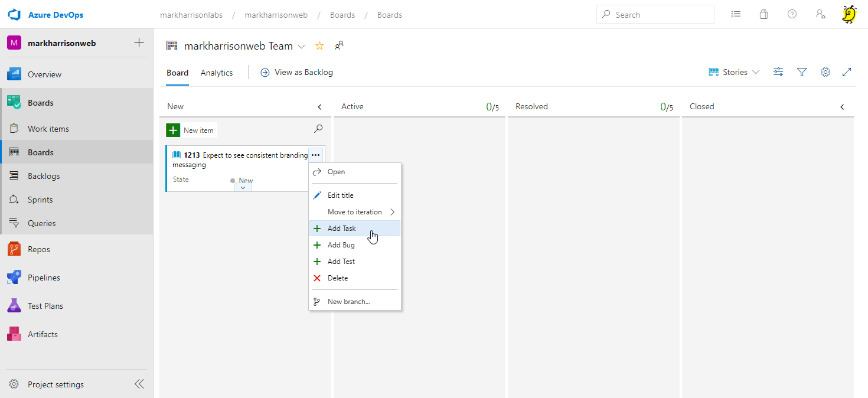Click the New item button
Screen dimensions: 868x398
191,131
